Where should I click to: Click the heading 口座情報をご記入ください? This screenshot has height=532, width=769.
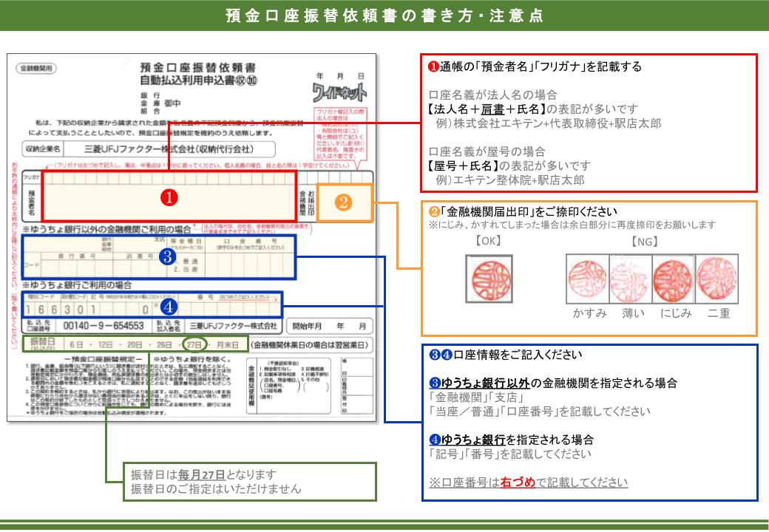(518, 355)
